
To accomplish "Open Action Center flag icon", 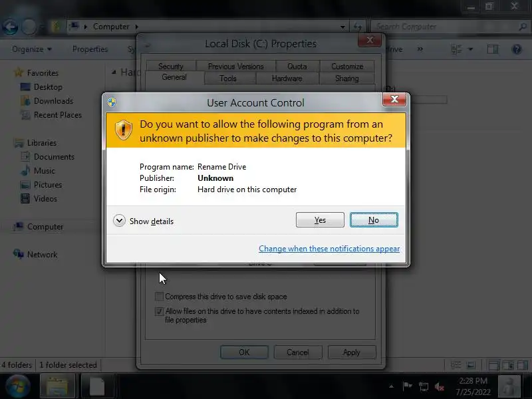I will (x=407, y=386).
